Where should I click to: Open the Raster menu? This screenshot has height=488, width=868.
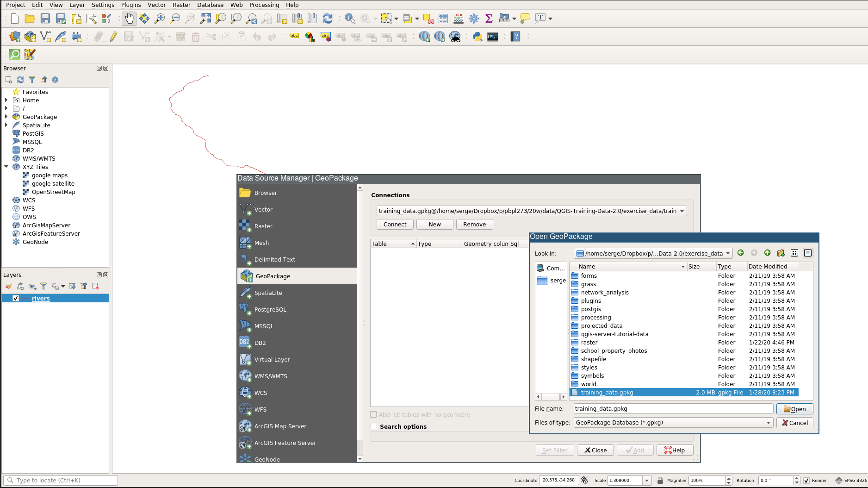pos(181,5)
